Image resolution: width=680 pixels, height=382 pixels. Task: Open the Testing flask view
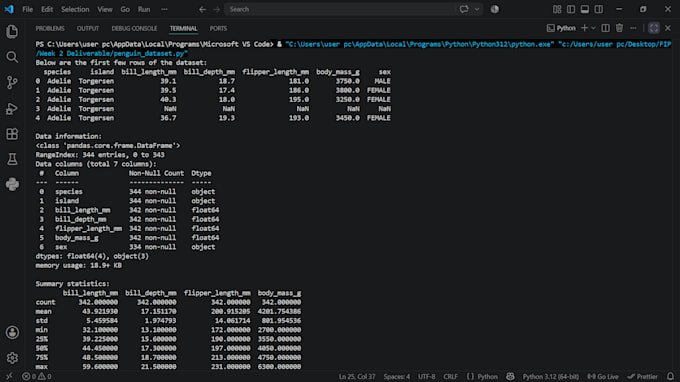point(12,159)
